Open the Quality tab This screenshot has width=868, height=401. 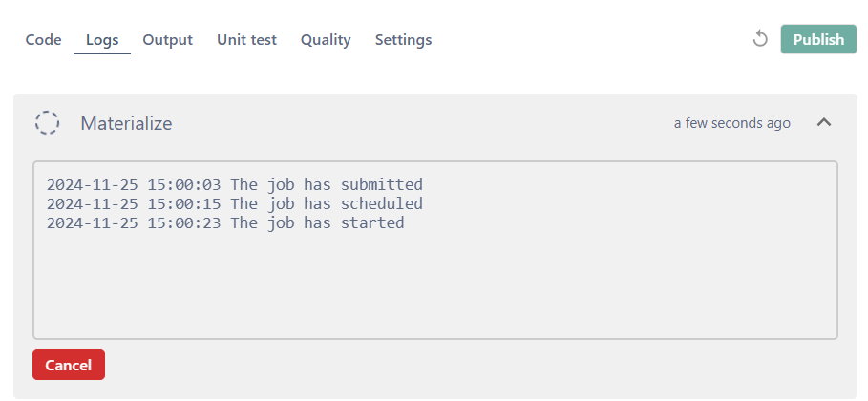tap(326, 40)
